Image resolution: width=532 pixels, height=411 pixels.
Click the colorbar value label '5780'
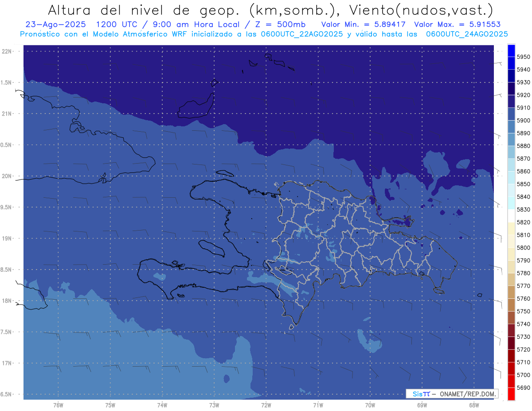pyautogui.click(x=524, y=273)
